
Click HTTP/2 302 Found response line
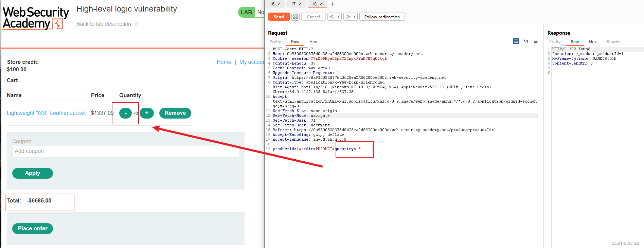571,49
